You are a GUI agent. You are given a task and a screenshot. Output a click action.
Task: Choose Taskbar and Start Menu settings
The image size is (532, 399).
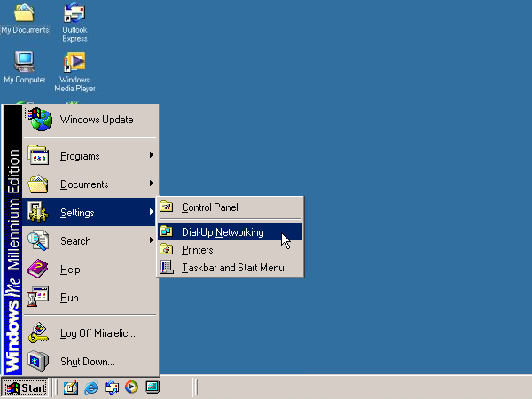pos(232,268)
